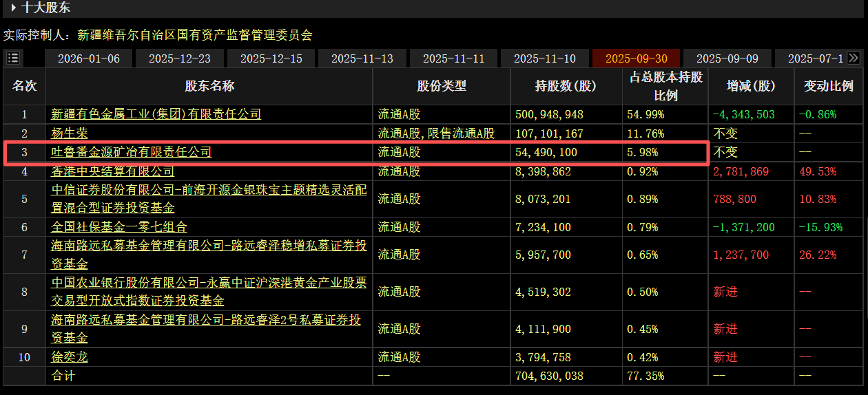868x395 pixels.
Task: Open the 中国农业银行 永赢中证沪深港黄金 fund link
Action: pyautogui.click(x=209, y=292)
